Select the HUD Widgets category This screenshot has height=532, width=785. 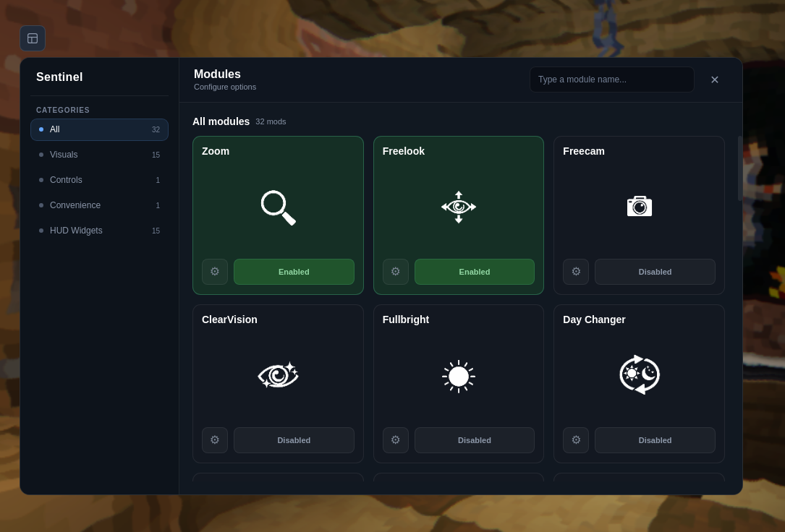click(x=99, y=231)
